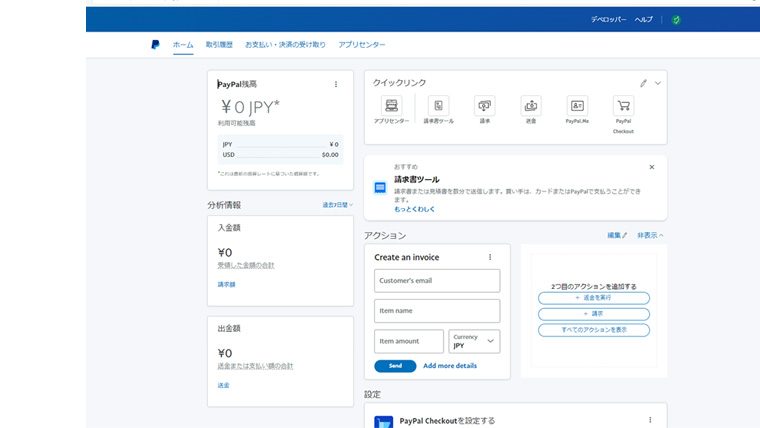This screenshot has width=760, height=428.
Task: Click the Customer's email input field
Action: coord(437,281)
